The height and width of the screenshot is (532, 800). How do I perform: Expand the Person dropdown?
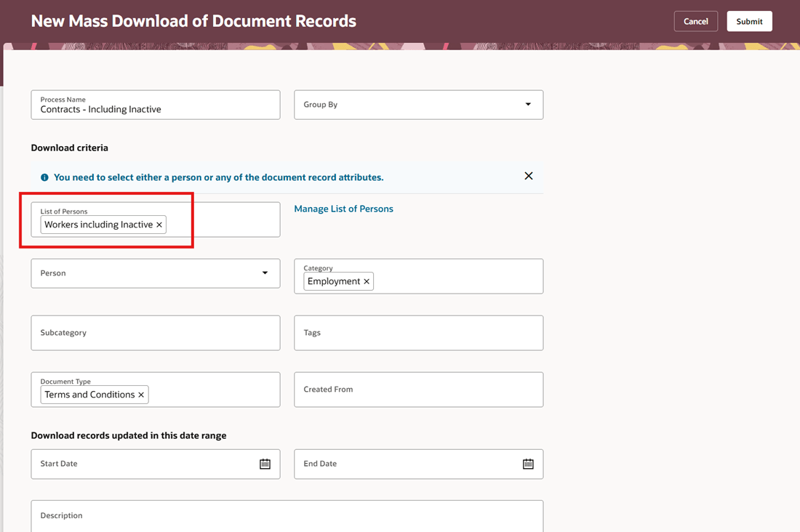coord(265,273)
